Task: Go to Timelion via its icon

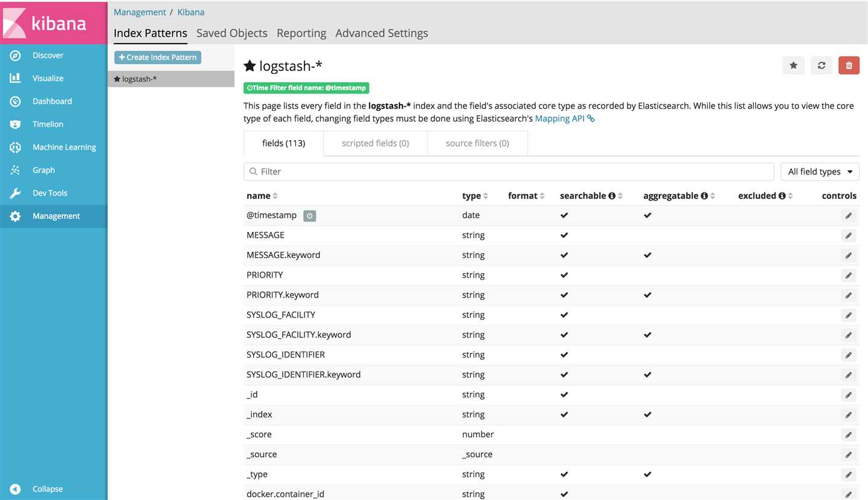Action: [15, 124]
